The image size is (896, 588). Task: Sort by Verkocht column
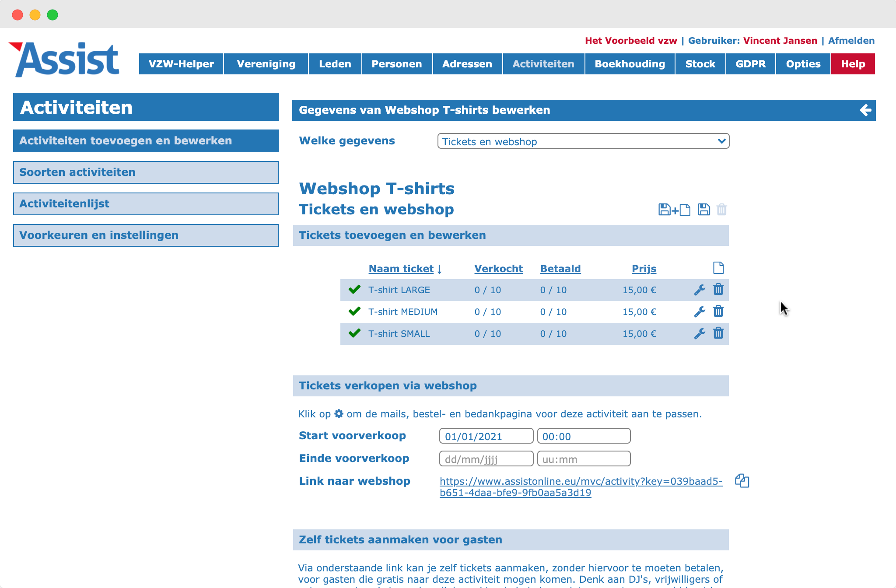coord(498,269)
